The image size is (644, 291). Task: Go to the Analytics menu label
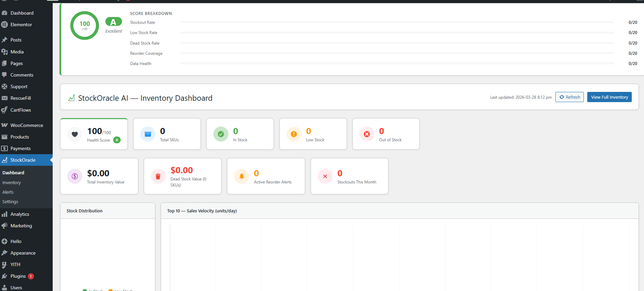[20, 214]
